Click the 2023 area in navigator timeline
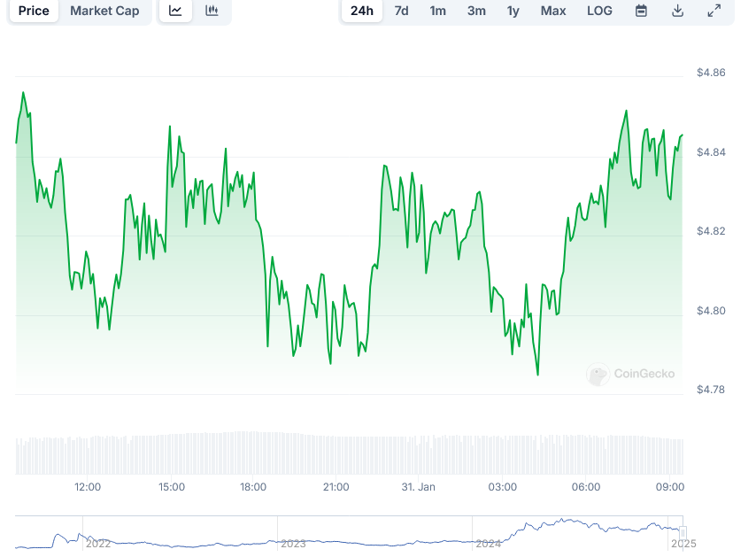Screen dimensions: 756x557 point(292,544)
